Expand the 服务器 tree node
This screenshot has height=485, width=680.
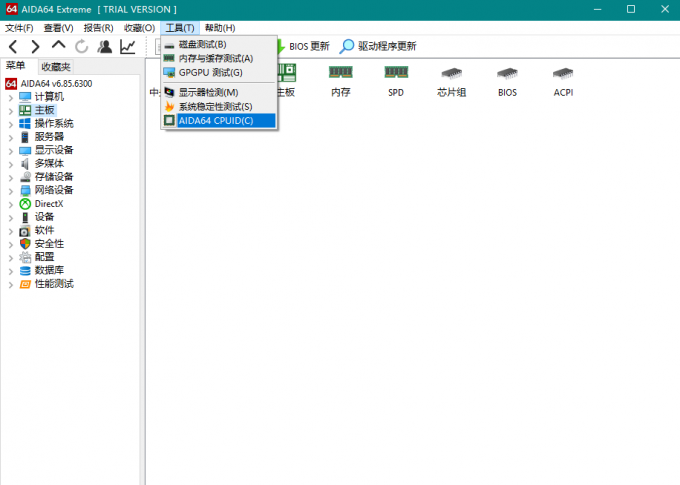pyautogui.click(x=11, y=138)
